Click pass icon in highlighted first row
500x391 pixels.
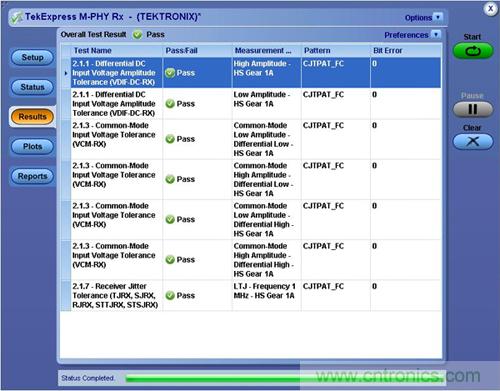click(170, 73)
